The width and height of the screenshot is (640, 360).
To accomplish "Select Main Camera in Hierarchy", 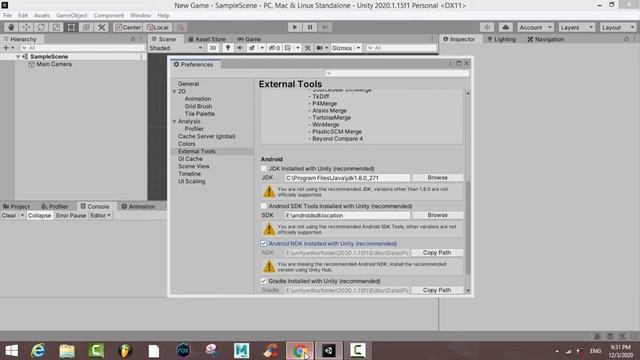I will [x=54, y=64].
